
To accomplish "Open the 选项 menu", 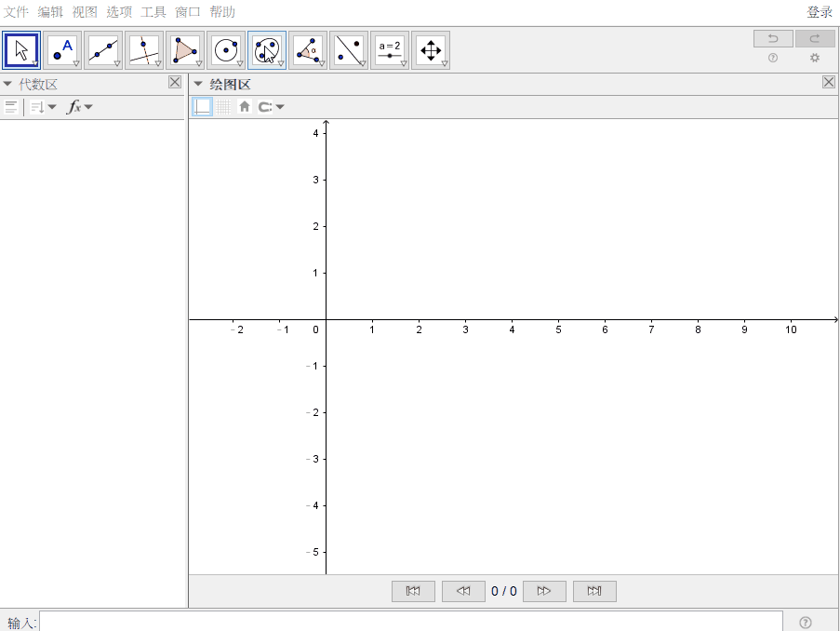I will pyautogui.click(x=119, y=12).
